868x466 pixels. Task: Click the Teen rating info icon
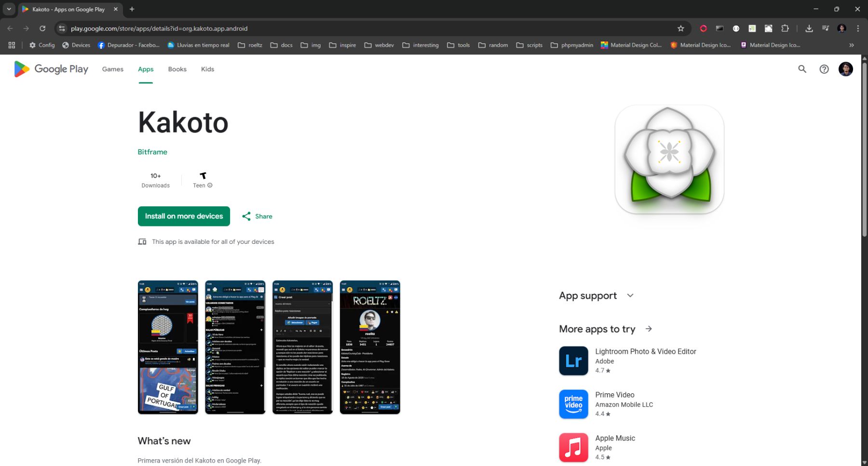(x=210, y=186)
